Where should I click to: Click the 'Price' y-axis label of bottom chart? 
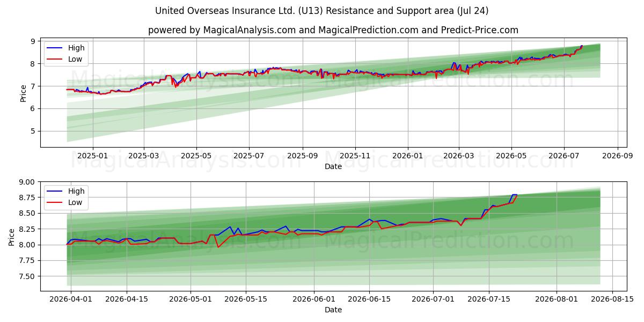point(12,236)
